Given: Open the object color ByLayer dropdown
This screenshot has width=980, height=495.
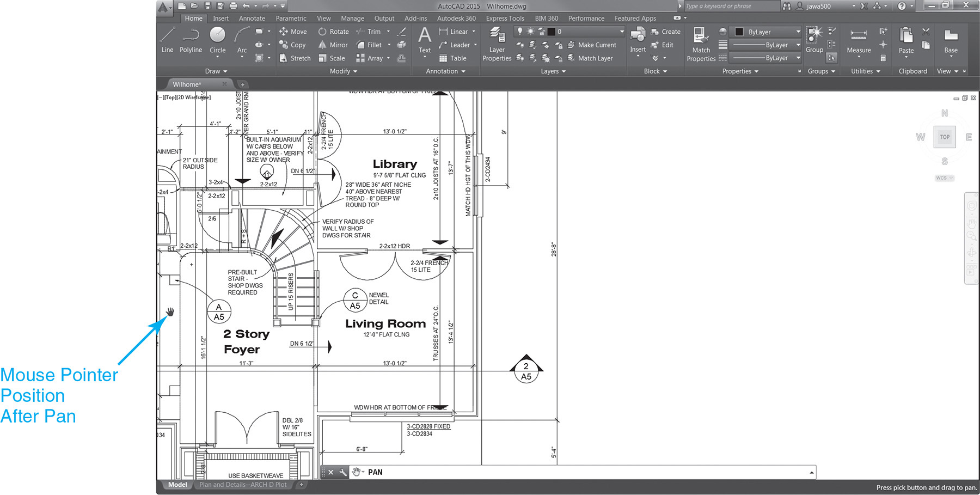Looking at the screenshot, I should pos(798,32).
